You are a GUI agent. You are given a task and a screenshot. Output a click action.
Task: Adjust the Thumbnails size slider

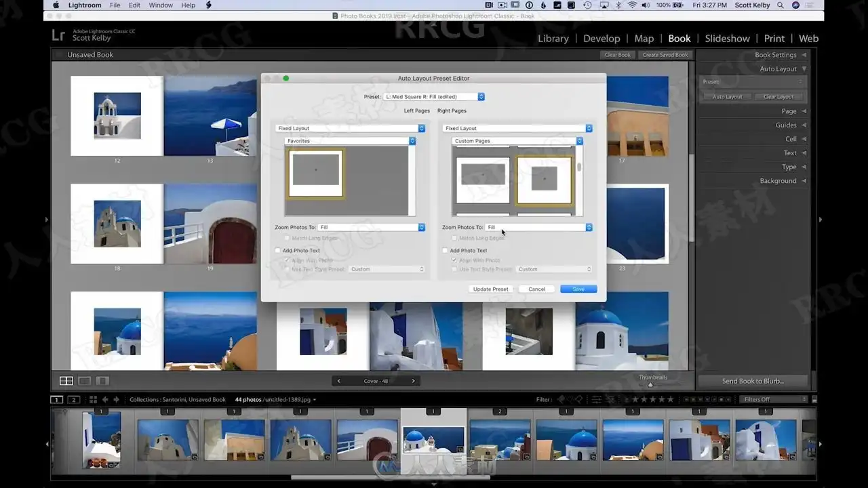tap(650, 384)
